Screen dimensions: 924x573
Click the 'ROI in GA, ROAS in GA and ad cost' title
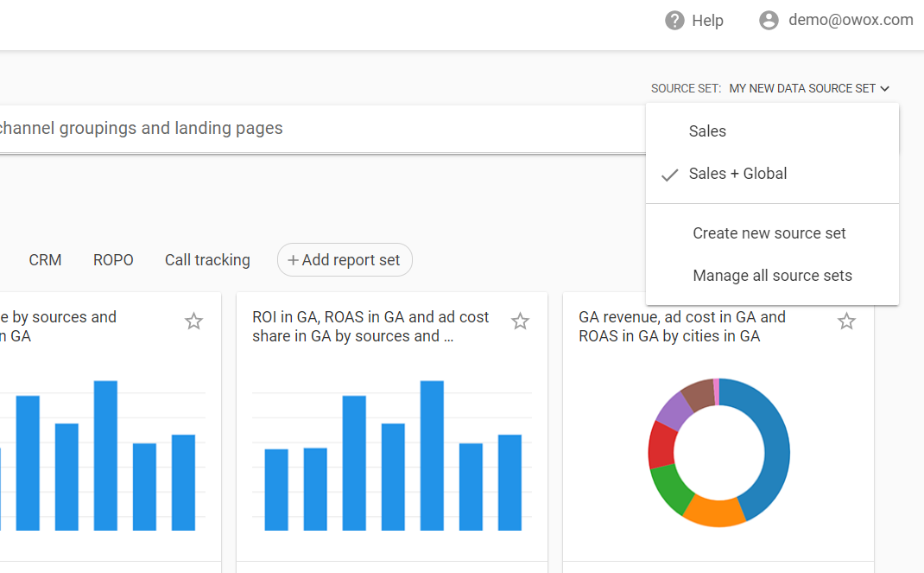[370, 327]
